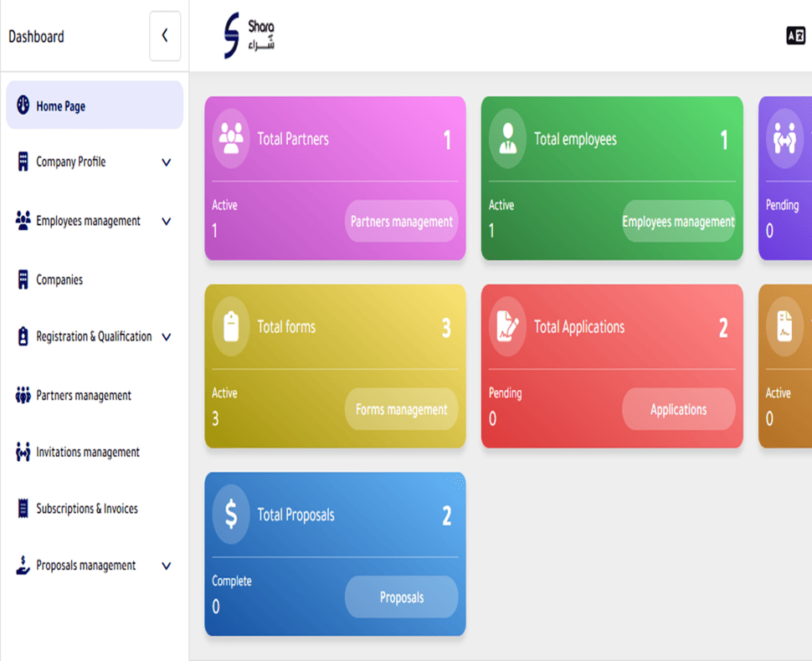The image size is (812, 661).
Task: Open Subscriptions & Invoices menu item
Action: pos(95,509)
